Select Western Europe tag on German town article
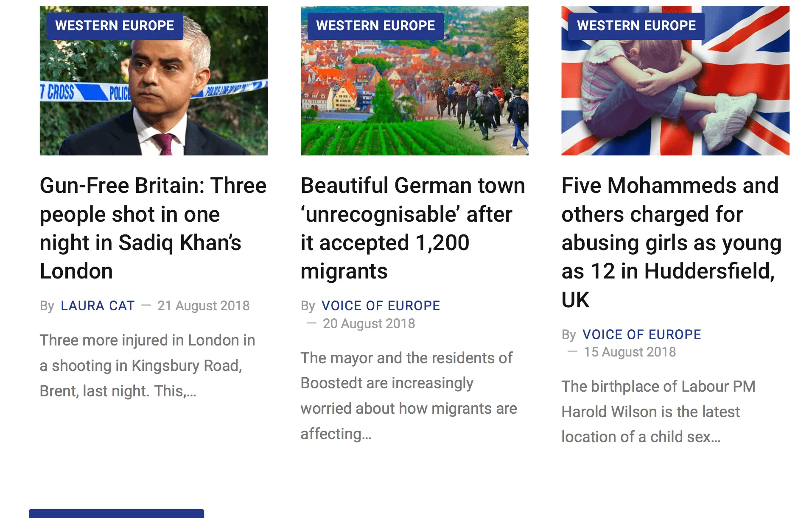The height and width of the screenshot is (518, 812). tap(375, 26)
